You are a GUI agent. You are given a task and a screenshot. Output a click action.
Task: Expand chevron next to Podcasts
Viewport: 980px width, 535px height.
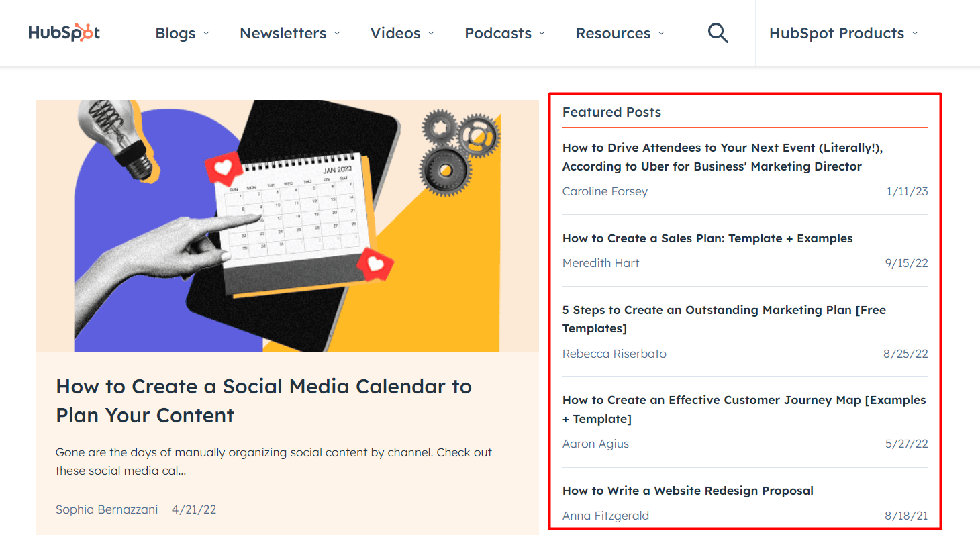pos(542,33)
